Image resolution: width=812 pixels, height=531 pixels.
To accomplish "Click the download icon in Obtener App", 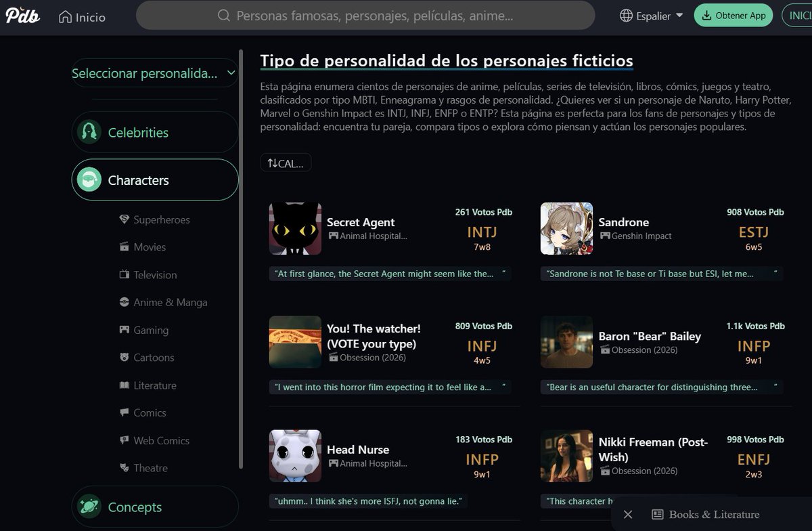I will 707,16.
